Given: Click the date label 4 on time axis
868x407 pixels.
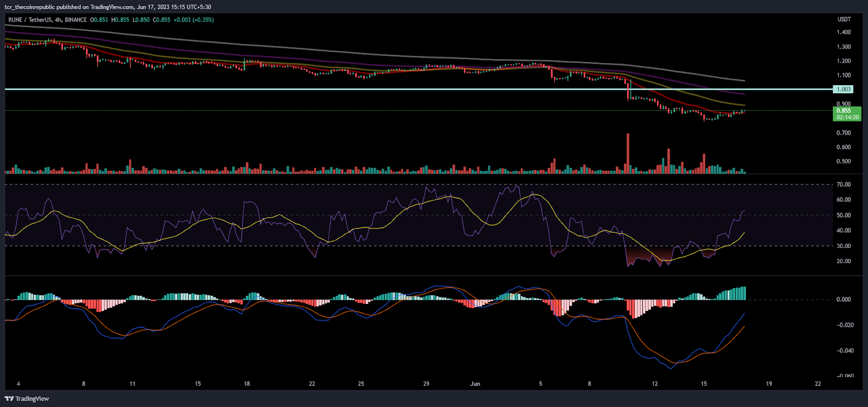Looking at the screenshot, I should tap(18, 384).
